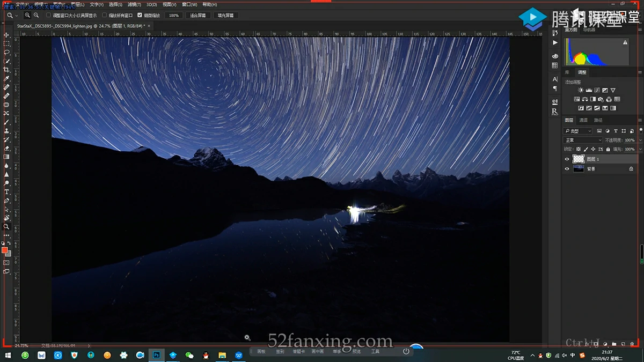The height and width of the screenshot is (362, 644).
Task: Switch to the 路径 paths tab
Action: (x=598, y=120)
